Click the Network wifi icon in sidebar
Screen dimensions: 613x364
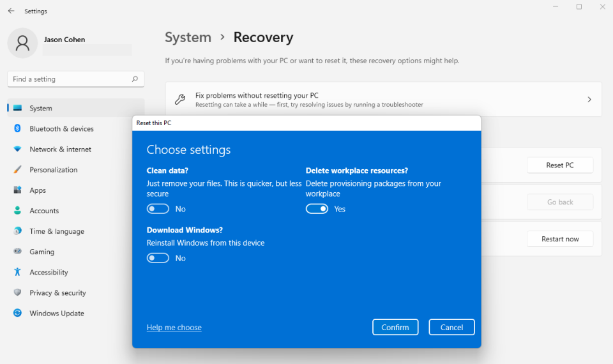(x=18, y=149)
